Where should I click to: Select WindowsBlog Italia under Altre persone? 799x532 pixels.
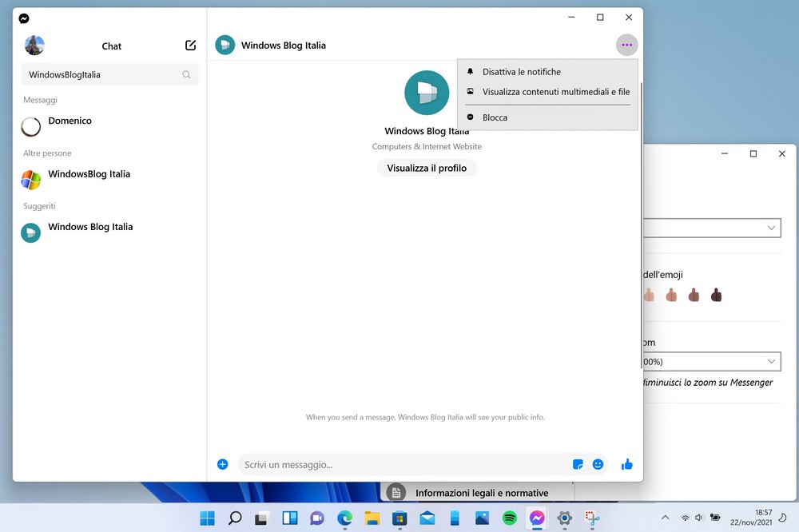88,174
